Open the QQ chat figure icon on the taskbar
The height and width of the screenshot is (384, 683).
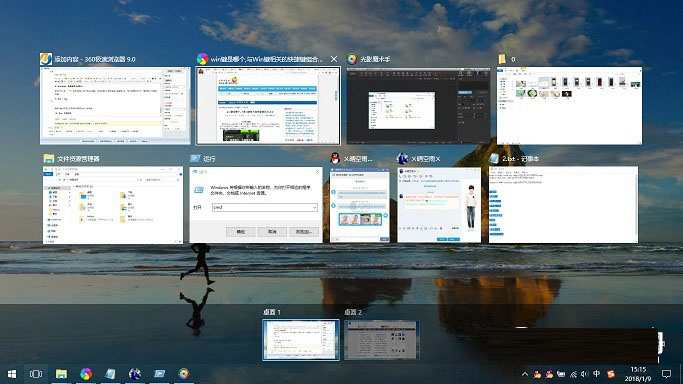(x=135, y=374)
